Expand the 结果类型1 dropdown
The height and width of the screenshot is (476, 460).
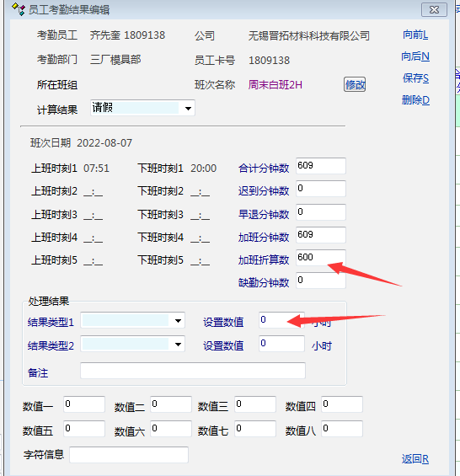178,321
